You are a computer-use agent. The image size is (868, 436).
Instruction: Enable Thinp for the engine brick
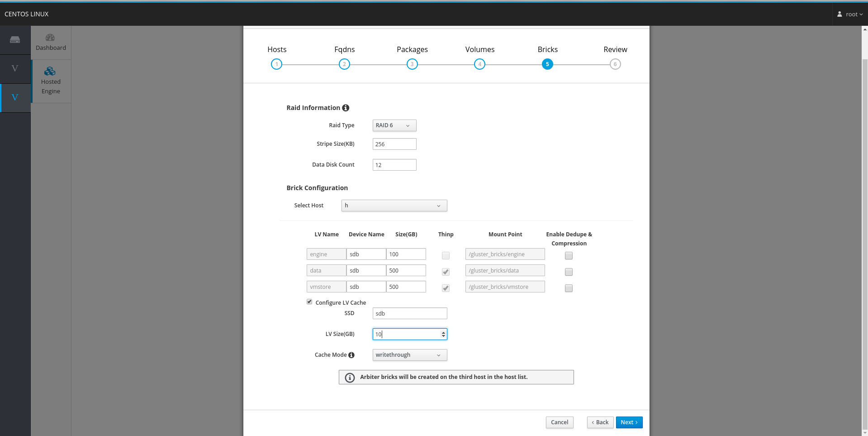point(446,255)
